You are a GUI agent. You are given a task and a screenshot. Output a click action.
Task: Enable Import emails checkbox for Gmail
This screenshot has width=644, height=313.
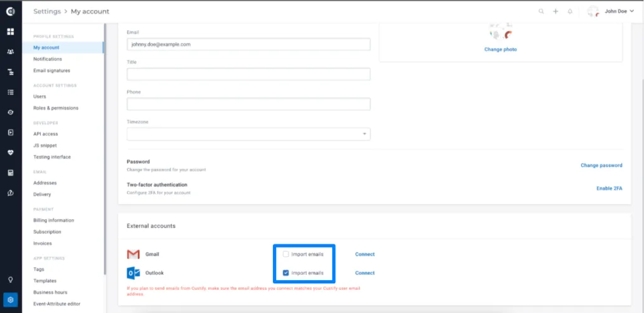(286, 254)
